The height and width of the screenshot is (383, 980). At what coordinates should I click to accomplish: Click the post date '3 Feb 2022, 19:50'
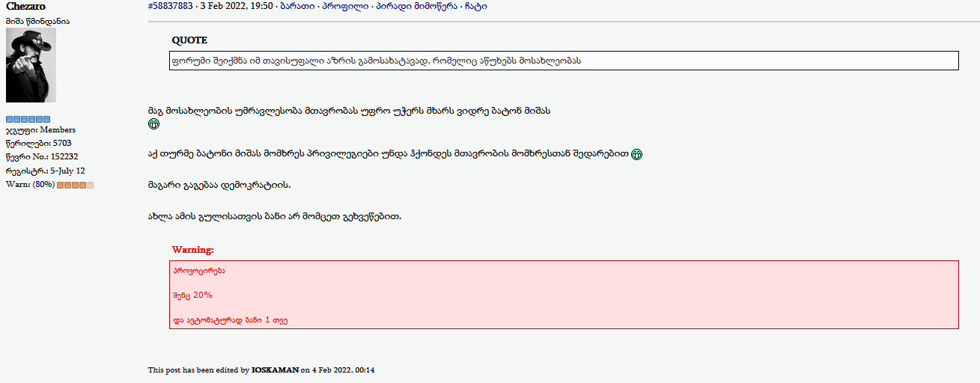pyautogui.click(x=237, y=6)
